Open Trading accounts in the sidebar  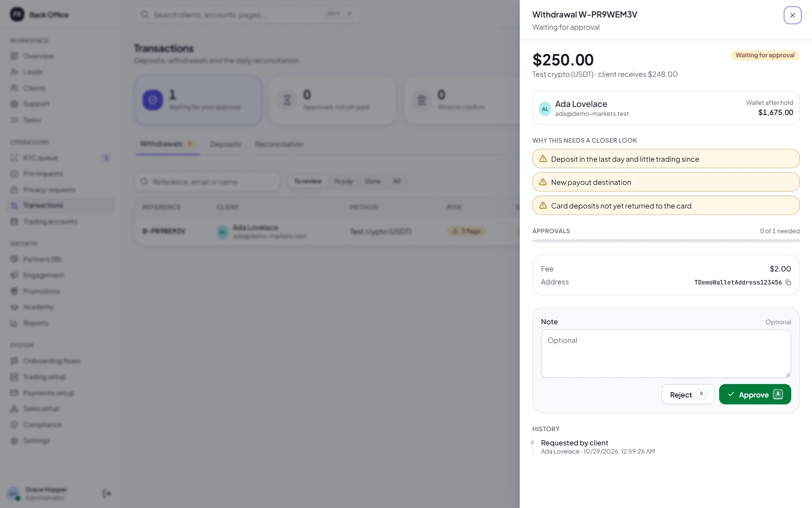(61, 221)
